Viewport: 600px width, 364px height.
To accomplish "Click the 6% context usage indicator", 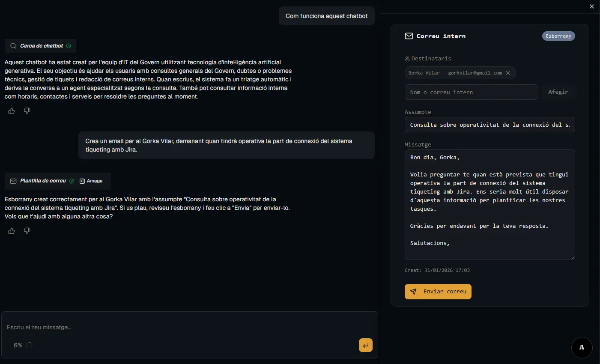I will coord(23,345).
